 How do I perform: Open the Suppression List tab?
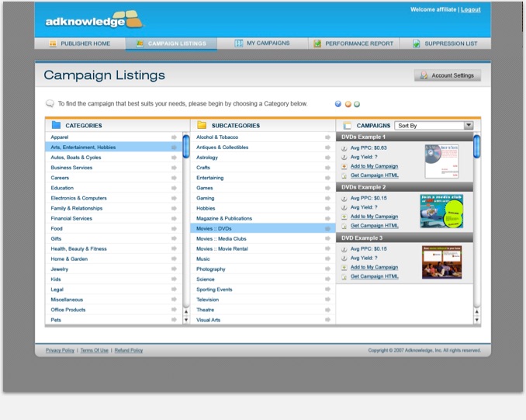pos(445,43)
